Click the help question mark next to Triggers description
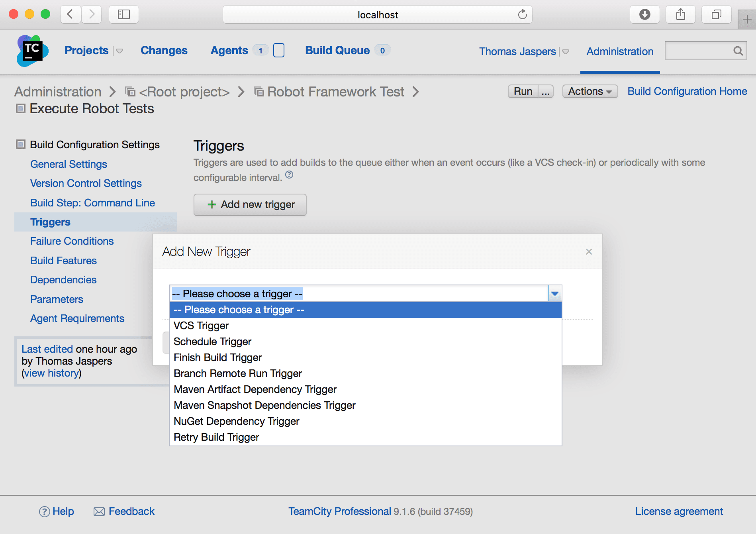This screenshot has height=534, width=756. tap(289, 175)
